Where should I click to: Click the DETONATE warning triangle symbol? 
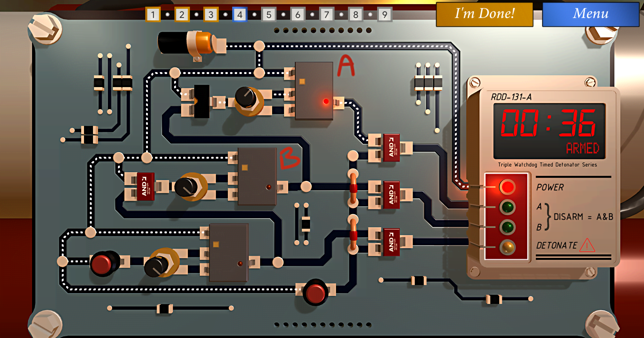click(587, 246)
